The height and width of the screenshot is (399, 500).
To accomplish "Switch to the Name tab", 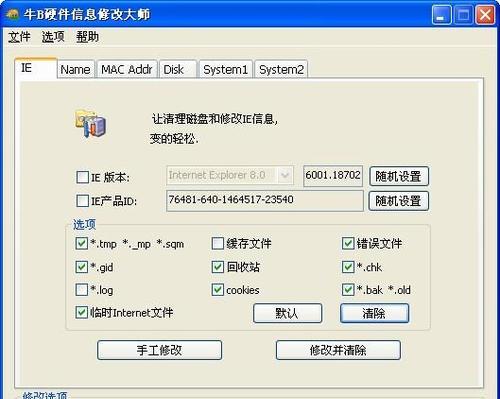I will click(76, 69).
